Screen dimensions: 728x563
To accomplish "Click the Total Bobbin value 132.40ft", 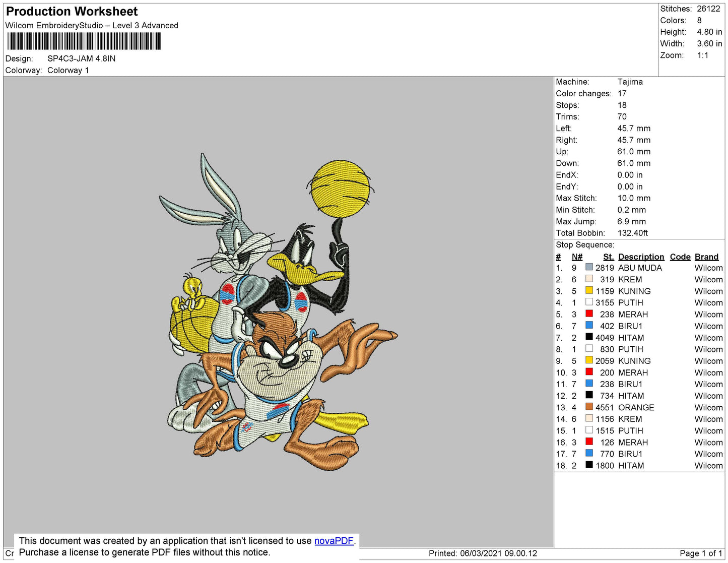I will click(632, 233).
